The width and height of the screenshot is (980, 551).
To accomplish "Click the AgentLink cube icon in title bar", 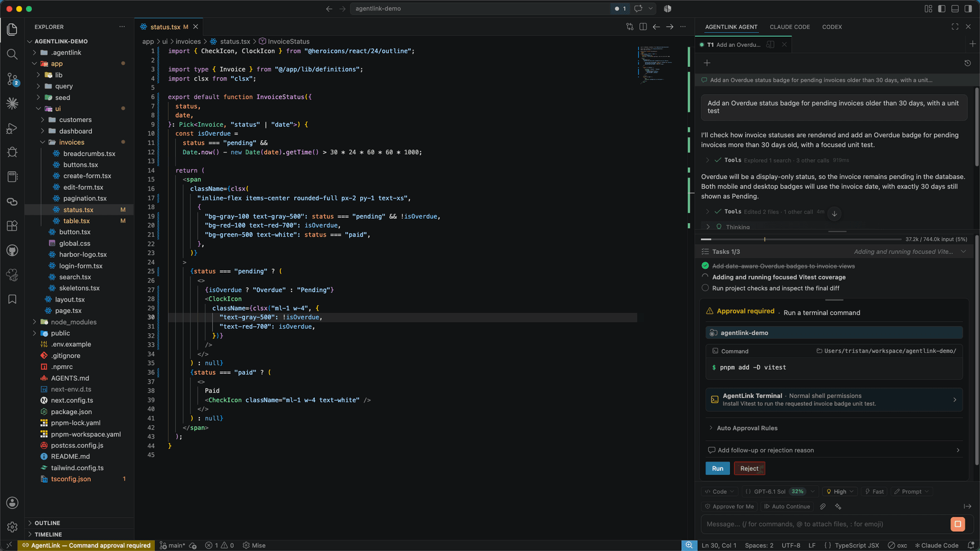I will (x=668, y=8).
